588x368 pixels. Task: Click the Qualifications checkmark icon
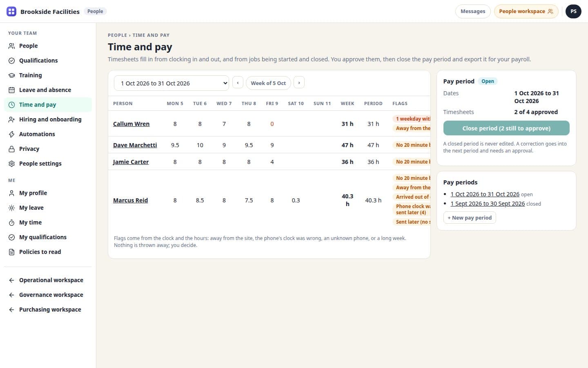pos(11,61)
